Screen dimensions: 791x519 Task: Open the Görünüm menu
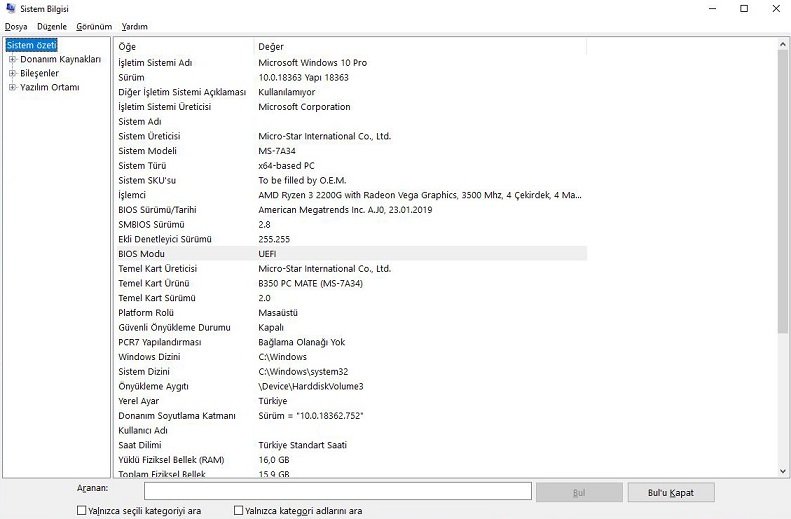pyautogui.click(x=94, y=26)
